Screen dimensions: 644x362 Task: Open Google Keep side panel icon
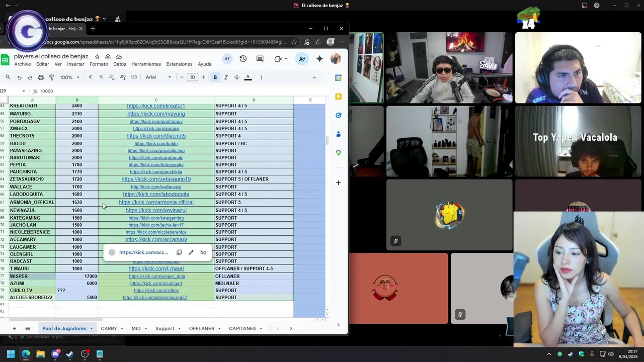point(339,97)
